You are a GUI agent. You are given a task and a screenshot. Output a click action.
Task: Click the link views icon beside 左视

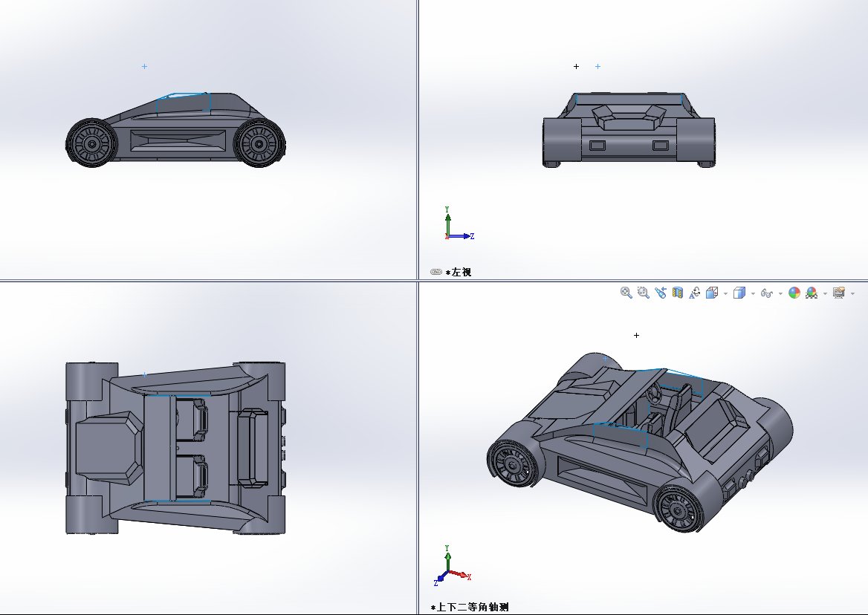[x=436, y=272]
